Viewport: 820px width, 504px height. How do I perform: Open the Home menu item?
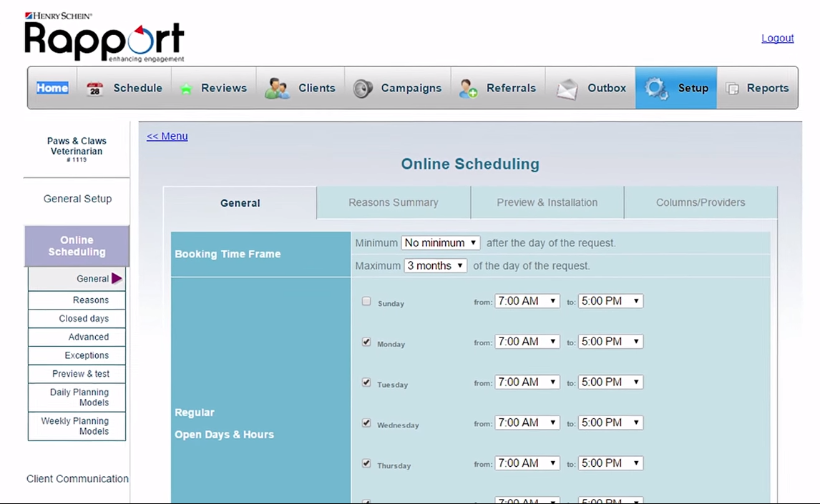pos(52,88)
